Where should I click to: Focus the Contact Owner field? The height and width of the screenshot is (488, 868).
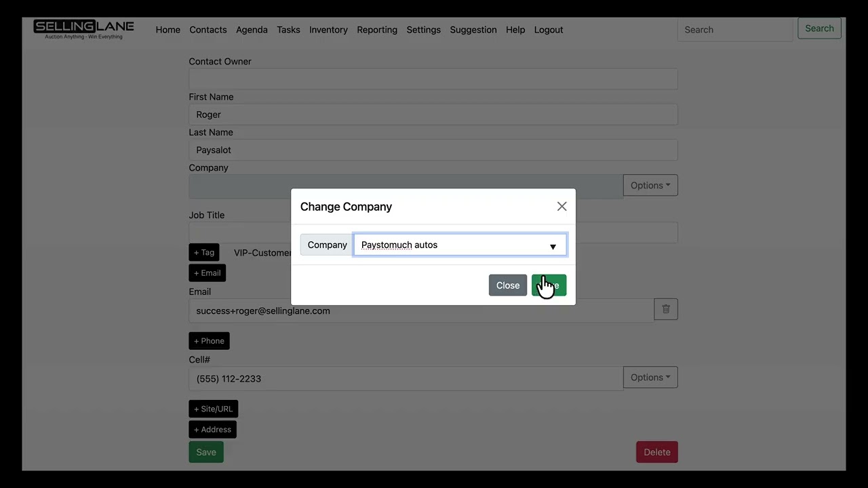pos(433,79)
